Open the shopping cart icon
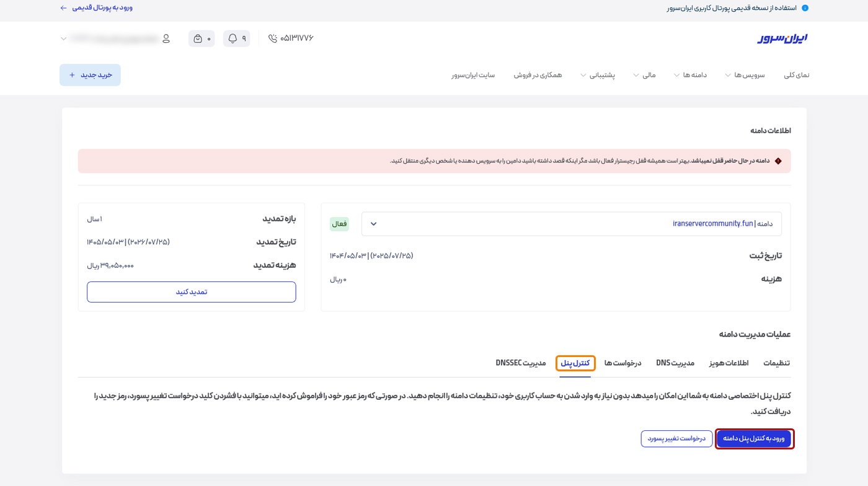The height and width of the screenshot is (486, 868). pos(198,38)
